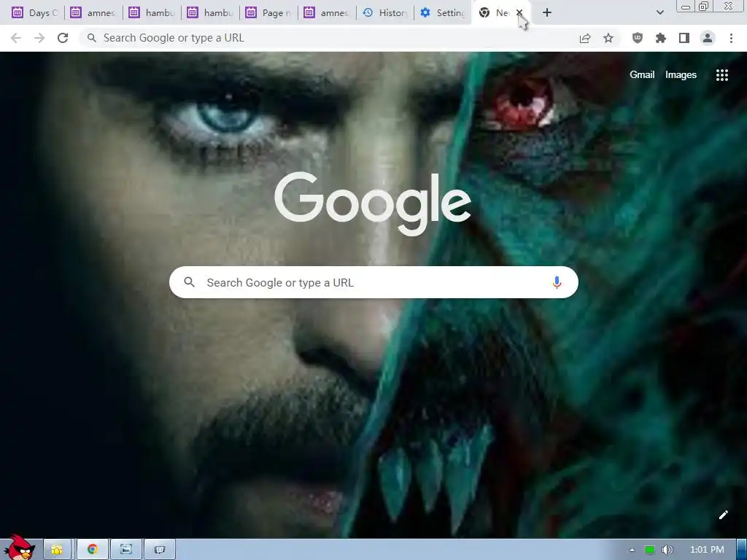747x560 pixels.
Task: Open the Images link
Action: [681, 75]
